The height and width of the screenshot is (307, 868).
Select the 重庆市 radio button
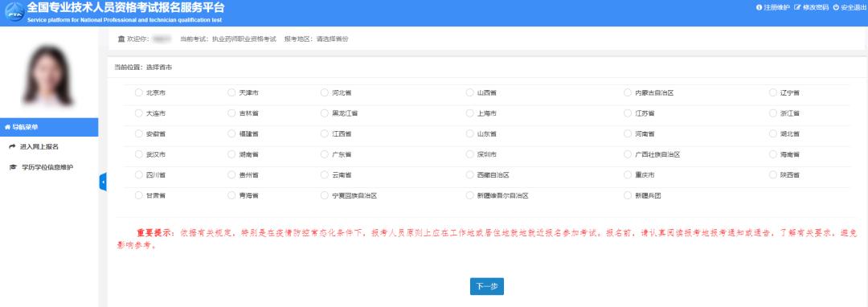click(627, 174)
